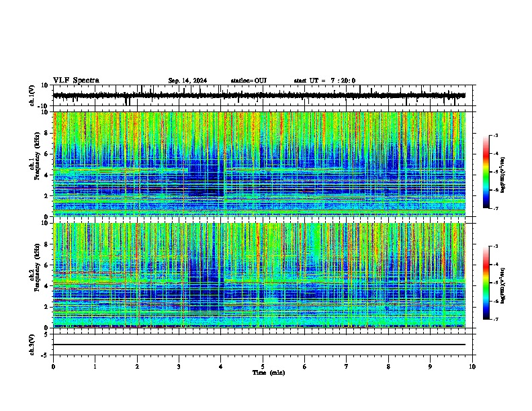Pick the ch.2 spectrogram color scale bar
This screenshot has height=411, width=532.
click(x=486, y=283)
